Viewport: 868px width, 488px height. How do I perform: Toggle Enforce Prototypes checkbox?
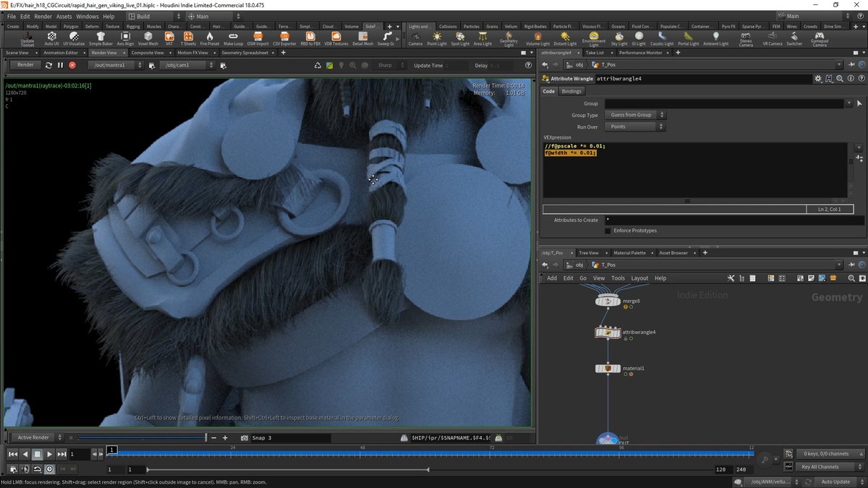click(608, 231)
